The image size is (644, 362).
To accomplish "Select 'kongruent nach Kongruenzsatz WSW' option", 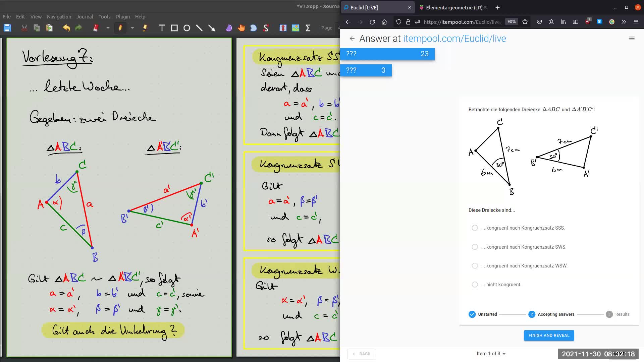I will (475, 266).
